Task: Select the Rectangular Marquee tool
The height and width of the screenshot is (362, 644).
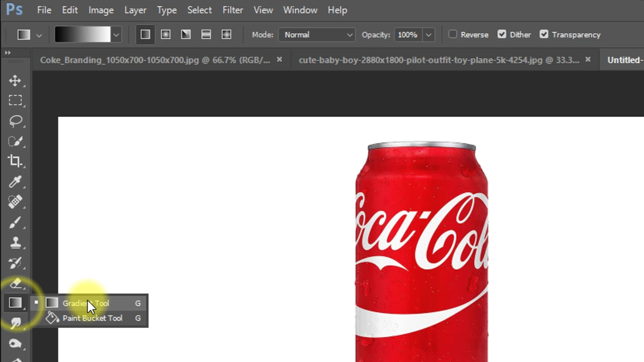Action: pyautogui.click(x=15, y=100)
